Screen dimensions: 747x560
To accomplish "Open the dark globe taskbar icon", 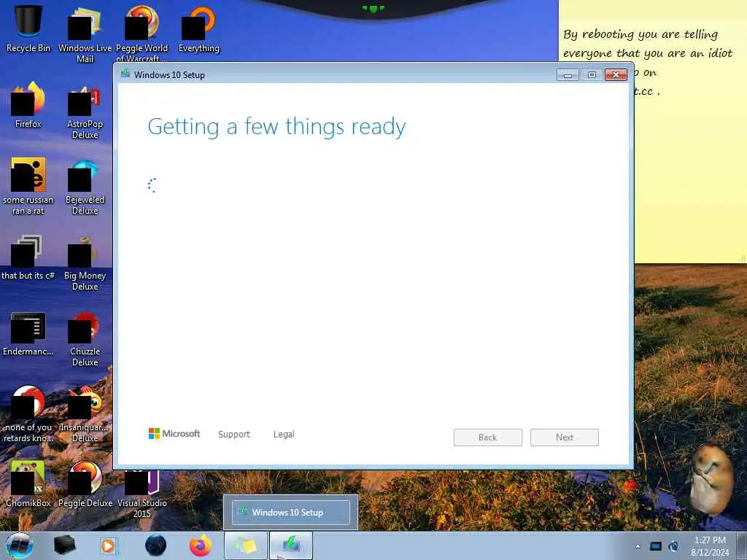I will [155, 545].
